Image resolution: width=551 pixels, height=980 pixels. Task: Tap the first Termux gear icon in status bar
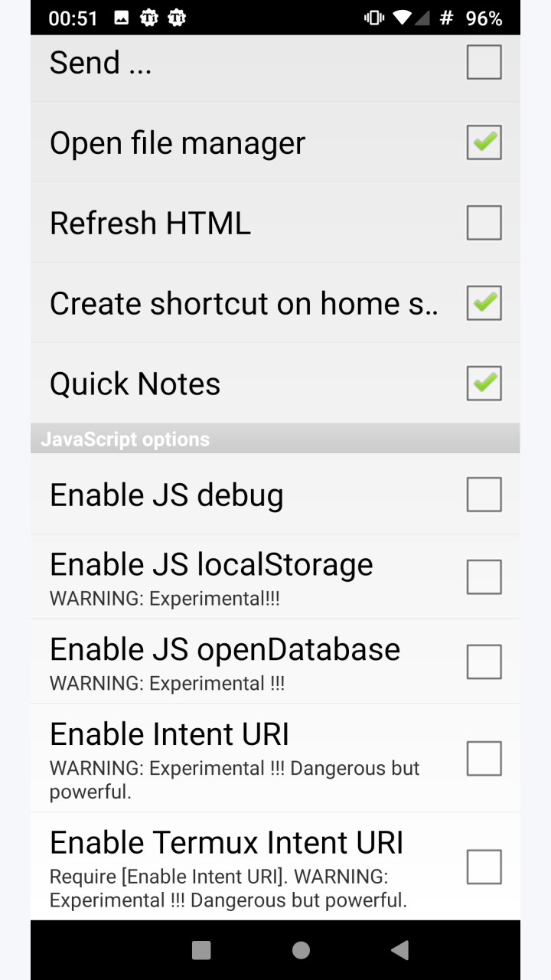pos(149,18)
